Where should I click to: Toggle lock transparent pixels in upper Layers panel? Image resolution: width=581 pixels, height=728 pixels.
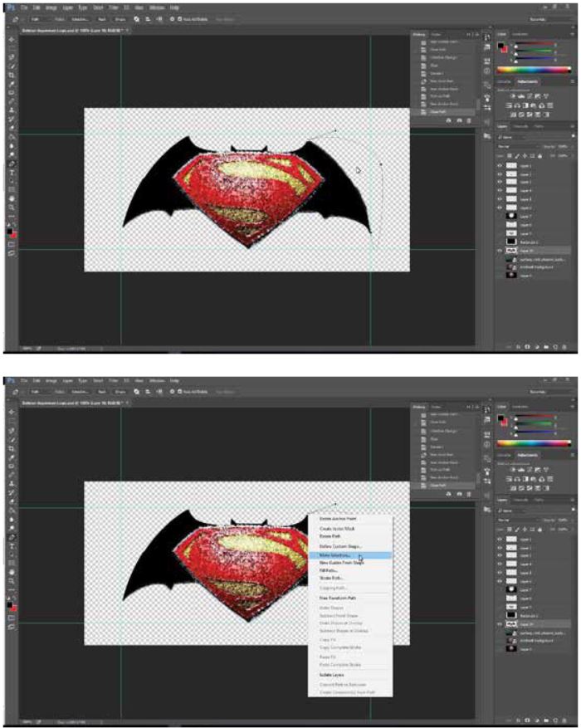coord(510,156)
